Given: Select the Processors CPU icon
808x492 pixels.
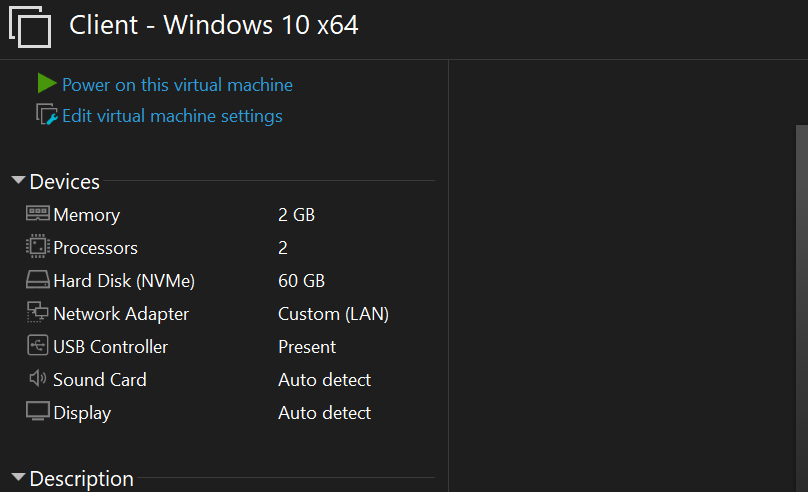Looking at the screenshot, I should (x=38, y=247).
